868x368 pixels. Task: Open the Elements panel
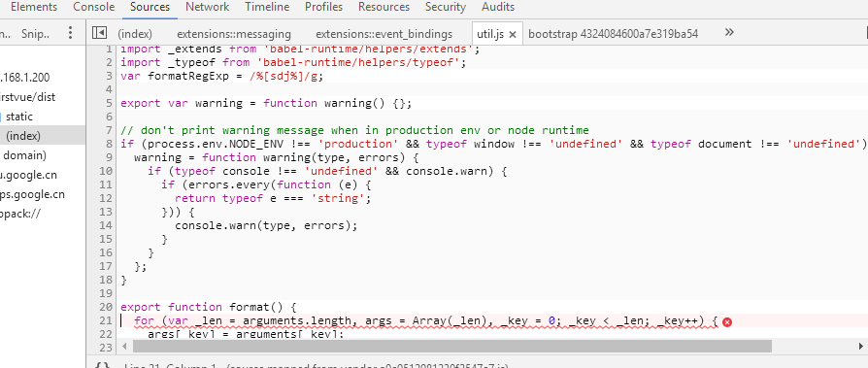point(34,7)
